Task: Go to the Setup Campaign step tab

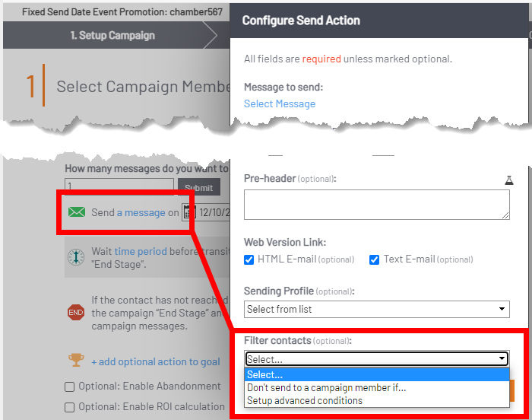Action: coord(112,35)
